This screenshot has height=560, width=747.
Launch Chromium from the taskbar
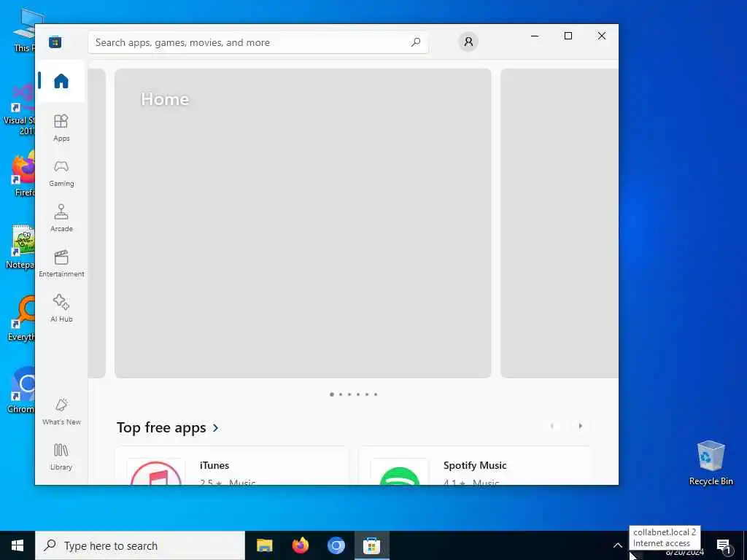pyautogui.click(x=336, y=545)
